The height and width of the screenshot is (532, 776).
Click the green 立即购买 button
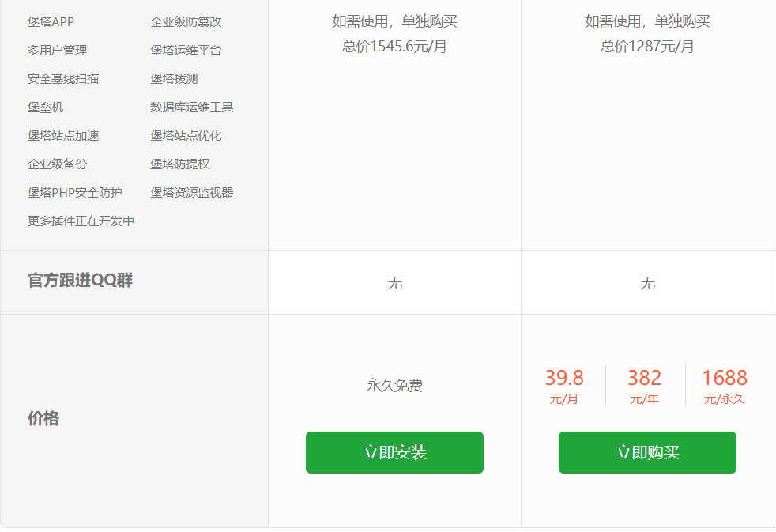click(x=647, y=452)
